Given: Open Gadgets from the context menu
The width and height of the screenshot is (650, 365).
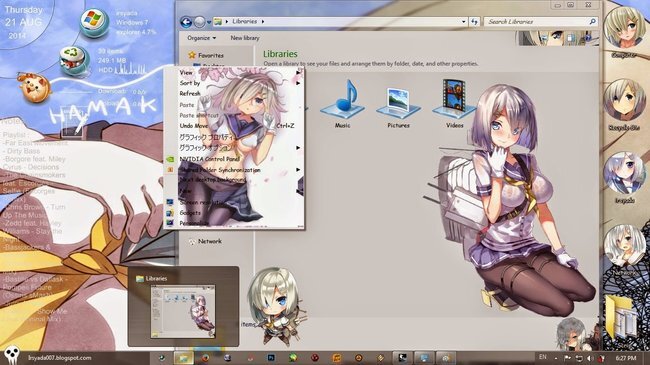Looking at the screenshot, I should pos(190,213).
